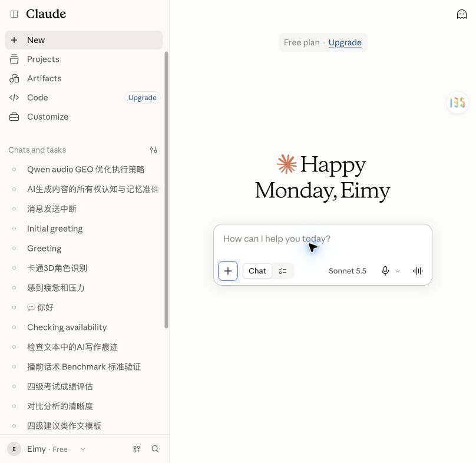Open the 'Initial greeting' chat
476x463 pixels.
tap(55, 229)
